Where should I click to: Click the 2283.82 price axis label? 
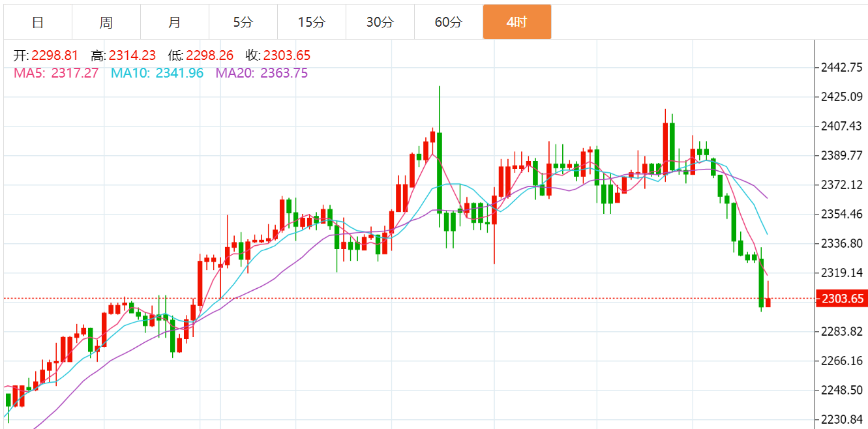point(841,332)
